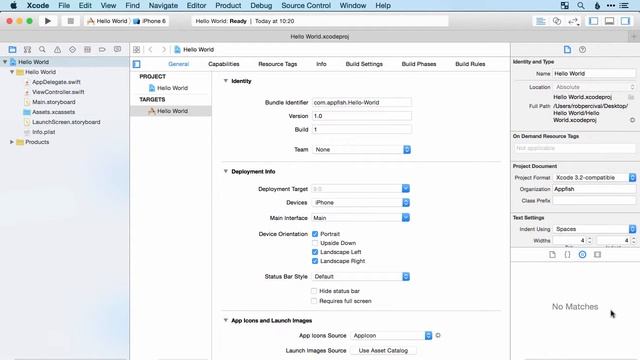This screenshot has height=360, width=640.
Task: Switch to the Resource Tags tab
Action: (x=278, y=64)
